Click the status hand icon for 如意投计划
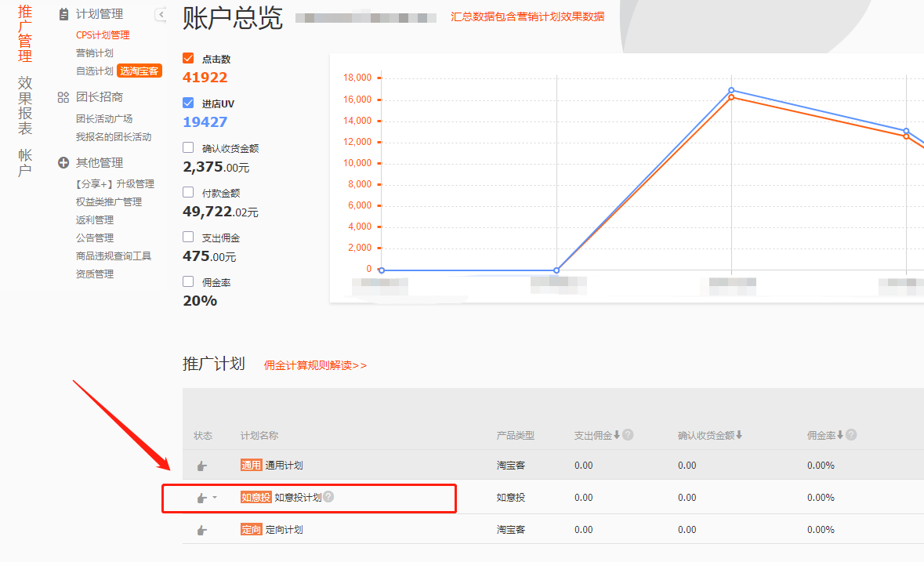 coord(201,499)
